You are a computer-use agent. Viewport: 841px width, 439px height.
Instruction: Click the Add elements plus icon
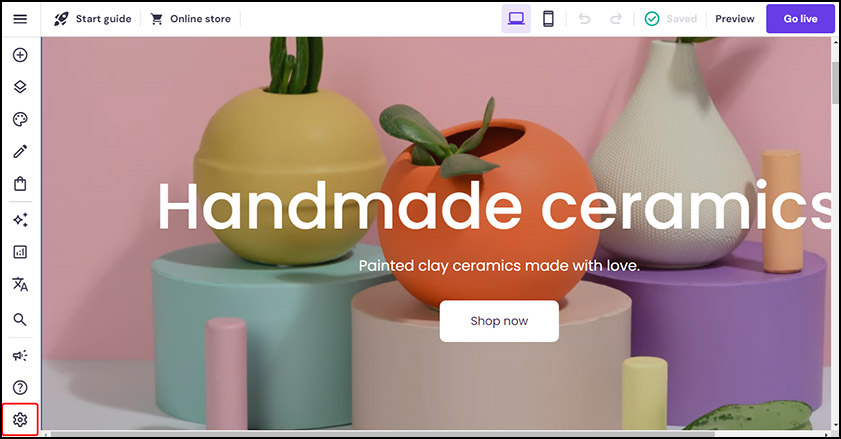pos(20,55)
